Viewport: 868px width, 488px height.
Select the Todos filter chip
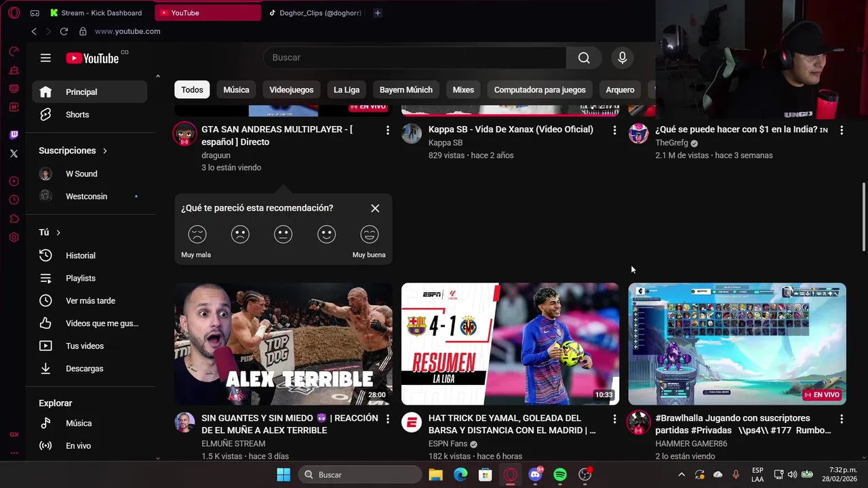click(x=192, y=89)
